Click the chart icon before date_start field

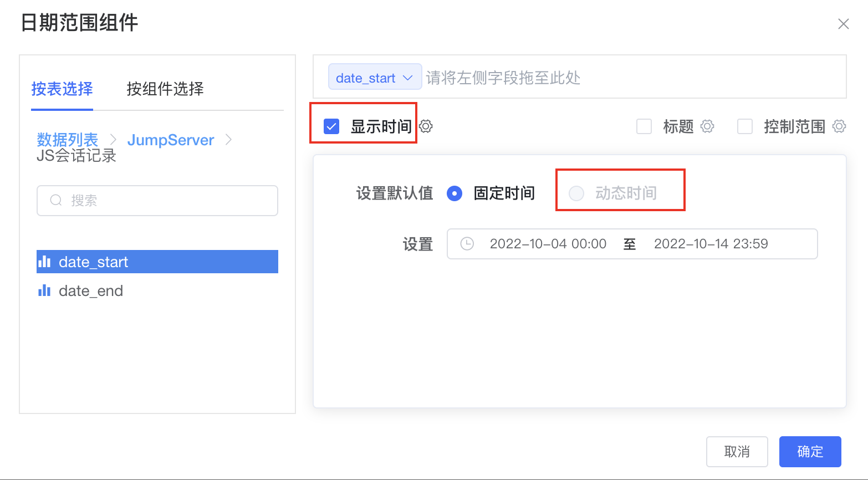point(45,262)
